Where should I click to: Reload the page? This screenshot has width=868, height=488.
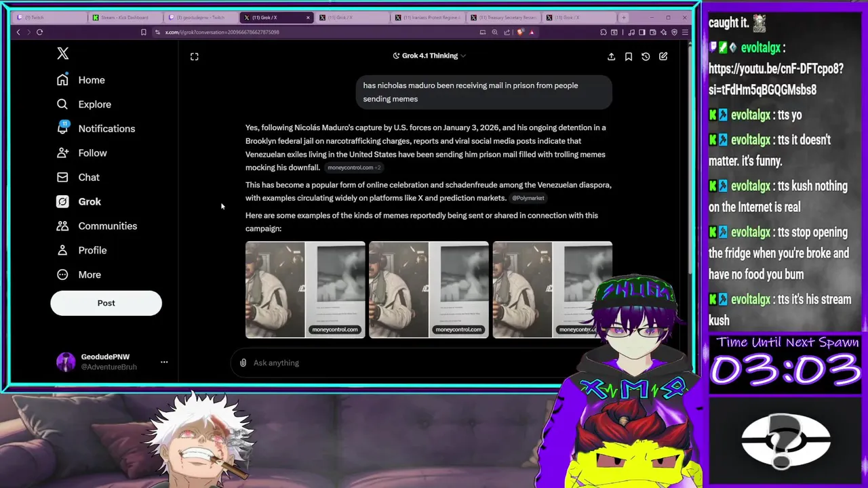coord(39,32)
